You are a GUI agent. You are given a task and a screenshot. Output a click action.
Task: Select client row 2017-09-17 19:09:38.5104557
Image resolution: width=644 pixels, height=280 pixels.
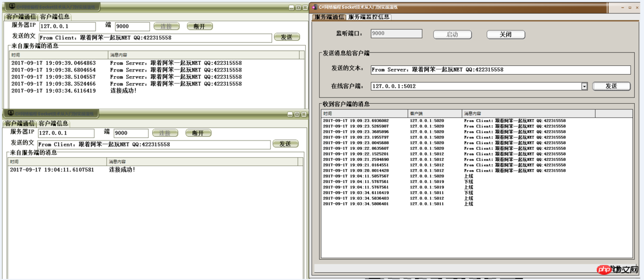point(155,77)
